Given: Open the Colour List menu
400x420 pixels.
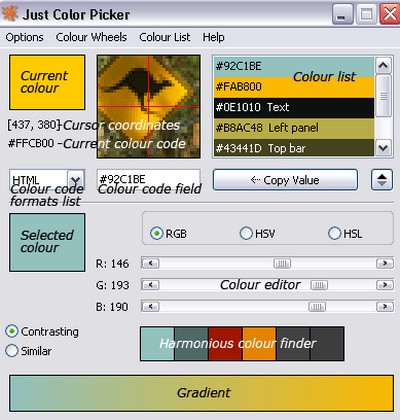Looking at the screenshot, I should point(165,37).
